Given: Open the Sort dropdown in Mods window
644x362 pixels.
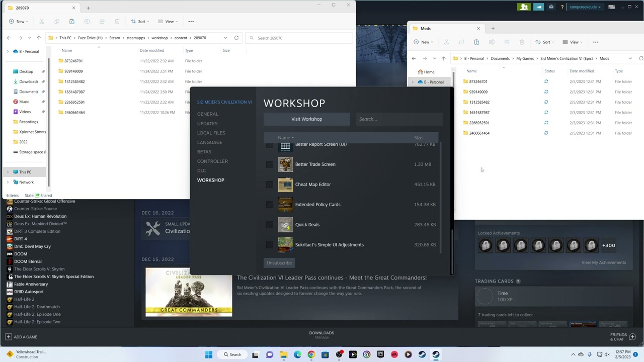Looking at the screenshot, I should (x=544, y=42).
